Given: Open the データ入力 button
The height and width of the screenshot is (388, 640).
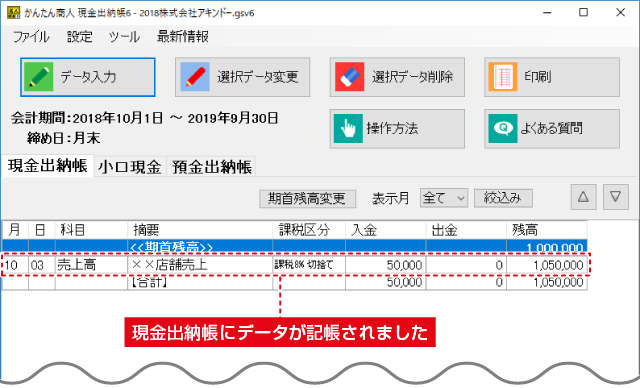Looking at the screenshot, I should (x=88, y=77).
